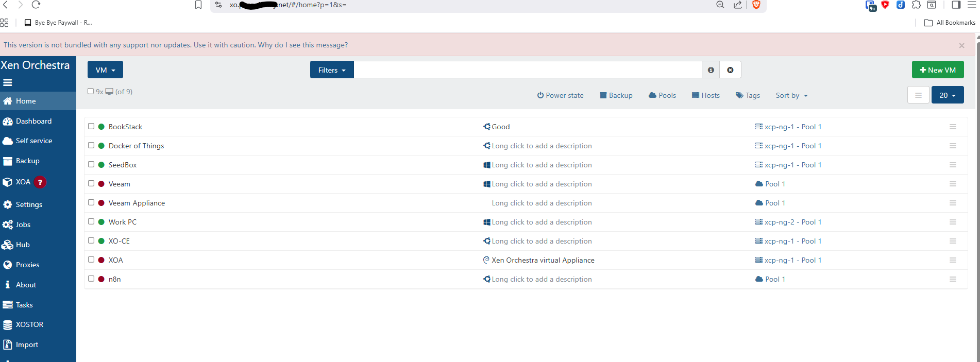Open Backup in sidebar

coord(38,161)
